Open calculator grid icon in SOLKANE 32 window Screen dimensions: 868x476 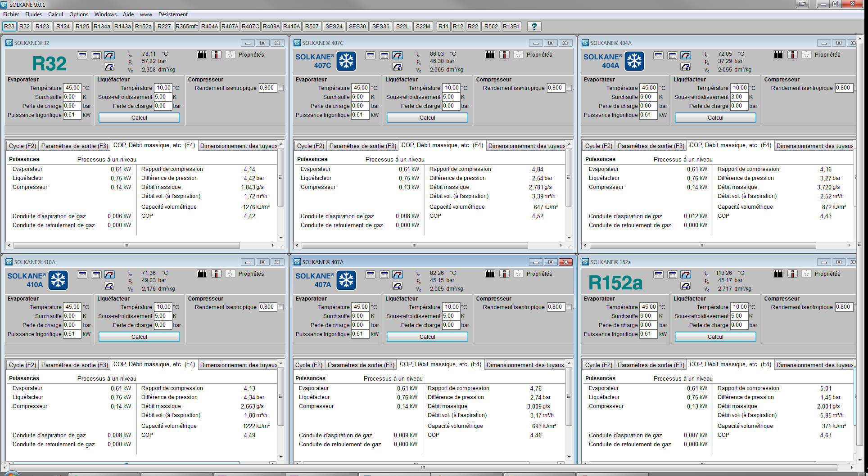[x=96, y=55]
